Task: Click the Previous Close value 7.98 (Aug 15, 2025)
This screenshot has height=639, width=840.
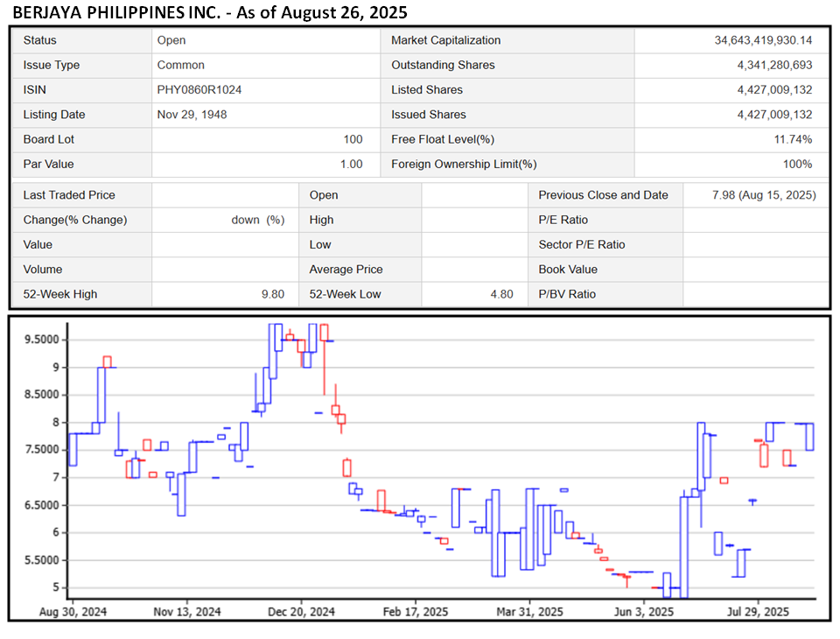Action: [x=764, y=195]
